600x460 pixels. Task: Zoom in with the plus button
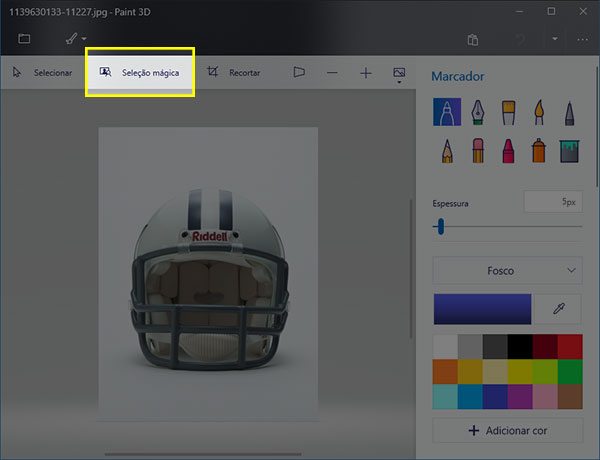366,73
